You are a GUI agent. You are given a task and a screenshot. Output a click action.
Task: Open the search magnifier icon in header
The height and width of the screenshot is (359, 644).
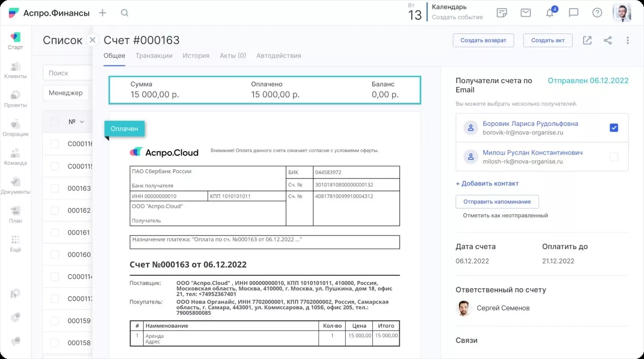click(x=125, y=13)
